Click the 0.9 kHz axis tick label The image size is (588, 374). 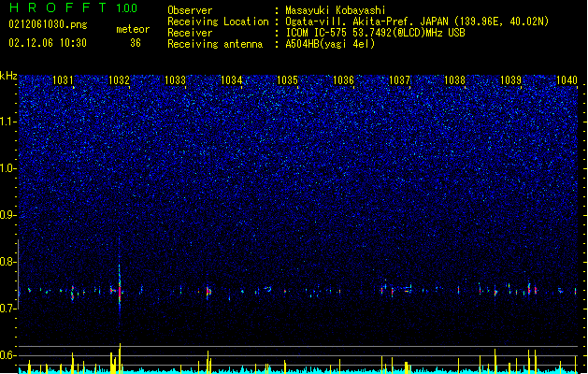[x=8, y=215]
